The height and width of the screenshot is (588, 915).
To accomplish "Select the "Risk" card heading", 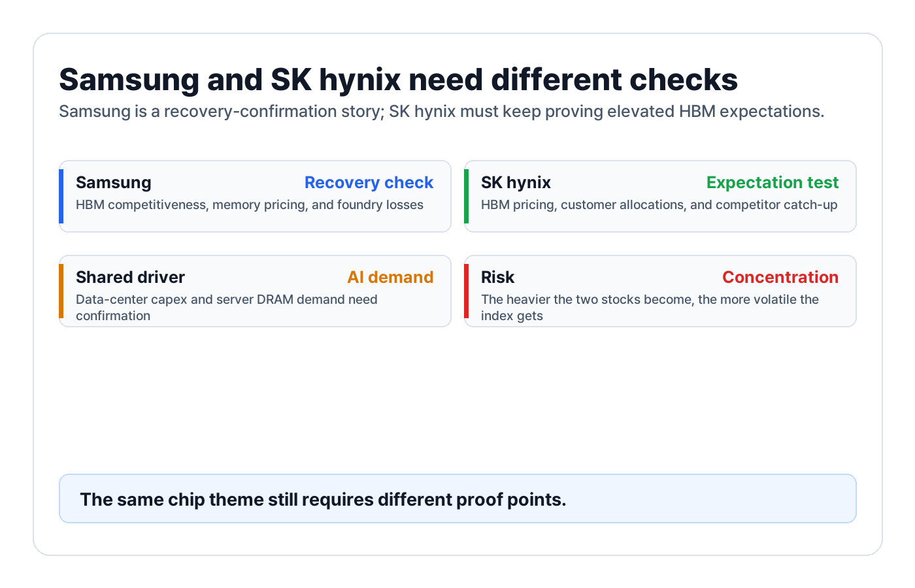I will coord(497,278).
